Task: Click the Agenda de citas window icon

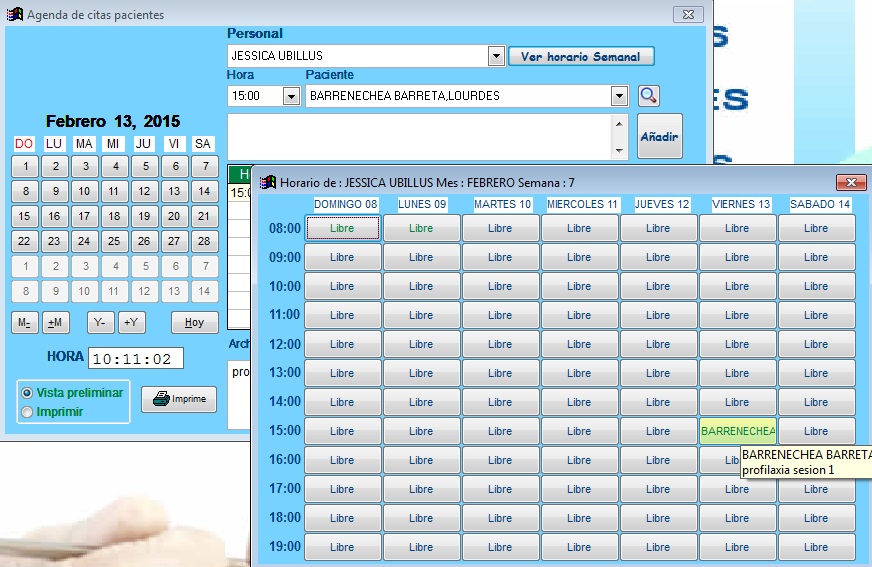Action: [x=15, y=15]
